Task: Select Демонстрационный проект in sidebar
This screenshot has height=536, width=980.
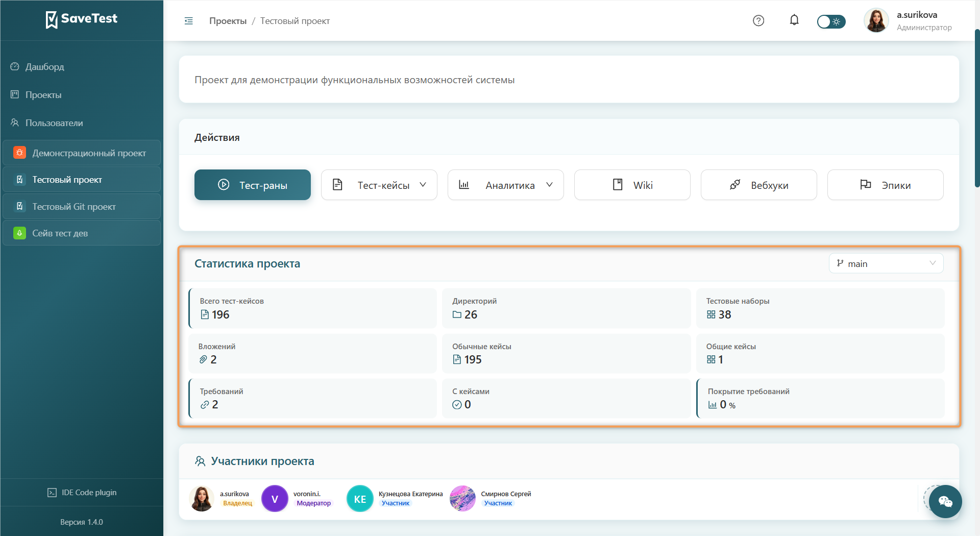Action: 82,153
